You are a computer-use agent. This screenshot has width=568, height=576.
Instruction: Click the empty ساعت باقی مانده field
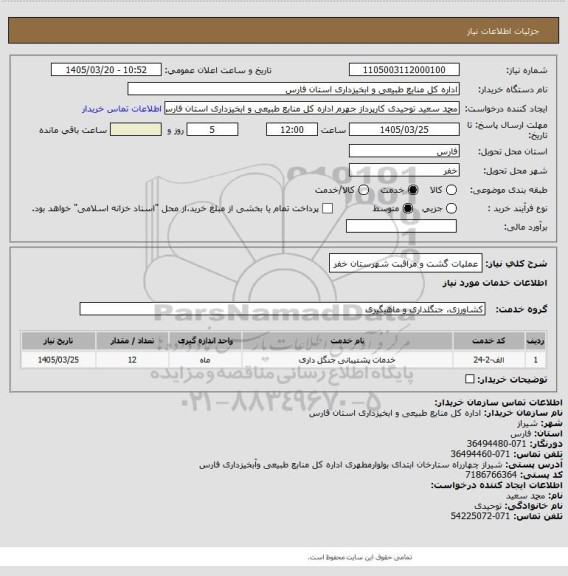[x=136, y=130]
